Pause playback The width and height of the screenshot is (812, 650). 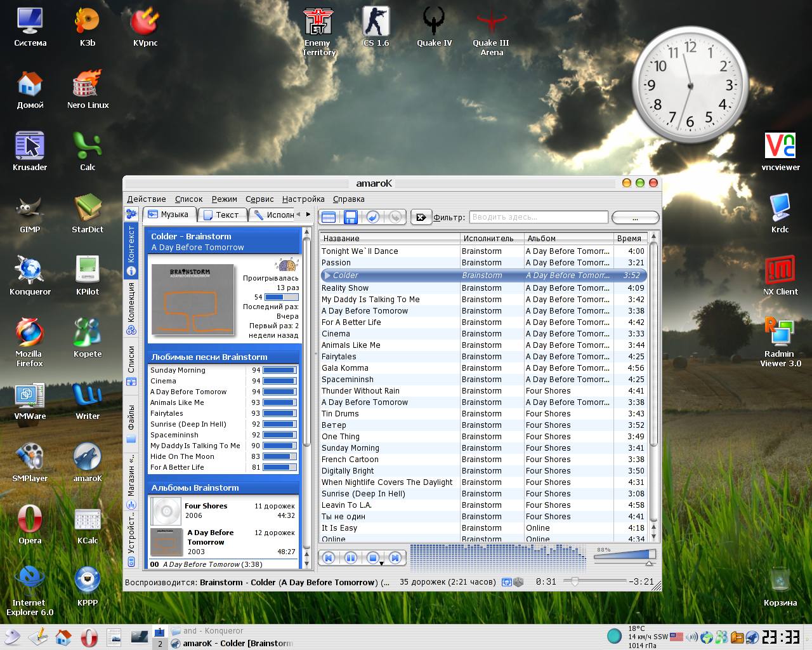pyautogui.click(x=351, y=558)
